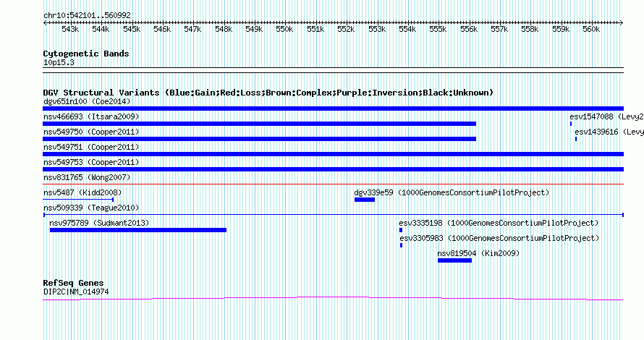Select the dgv651n100 (Coe2014) variant label
This screenshot has height=340, width=644.
(x=87, y=101)
